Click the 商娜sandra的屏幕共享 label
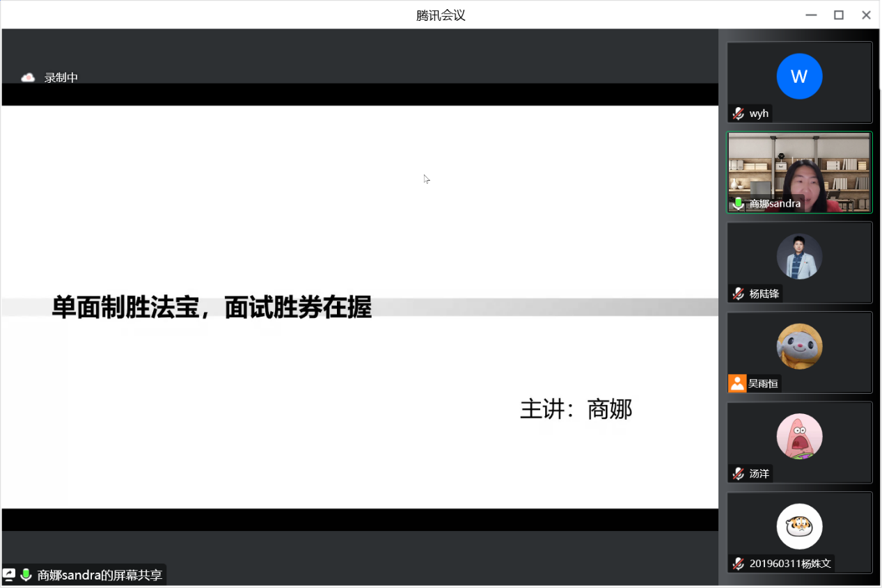882x588 pixels. click(x=100, y=575)
